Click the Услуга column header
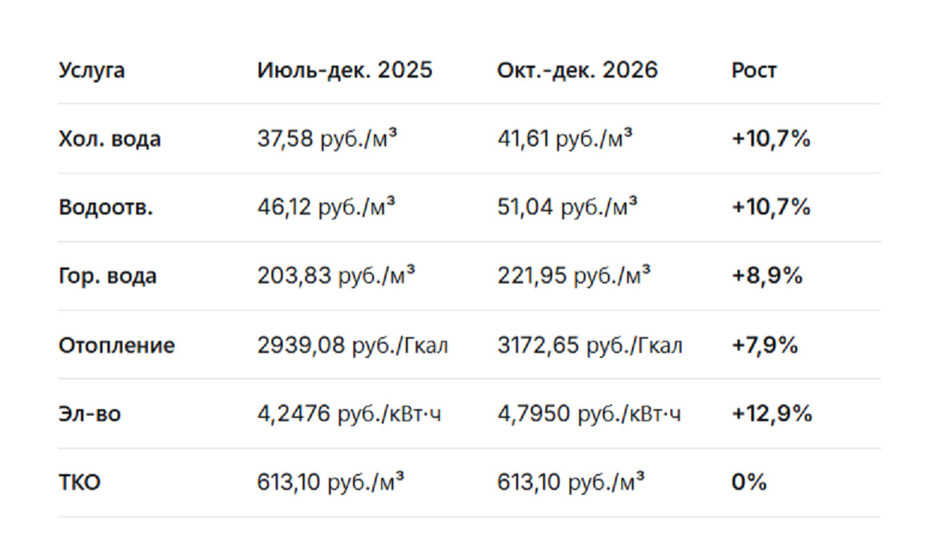The width and height of the screenshot is (937, 539). [92, 71]
